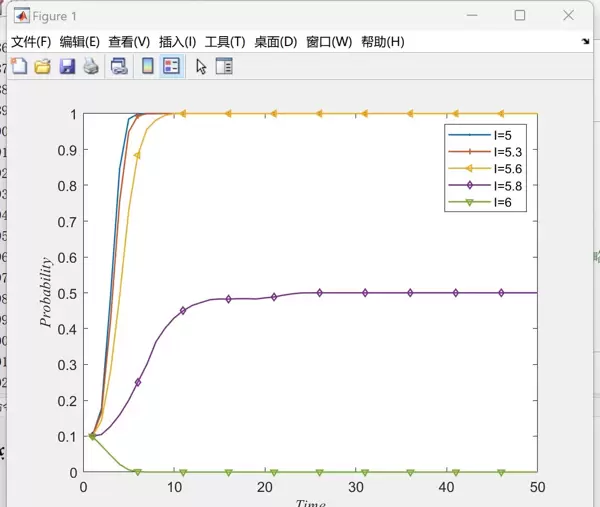This screenshot has height=507, width=600.
Task: Click the Insert Colorbar icon
Action: [x=147, y=66]
